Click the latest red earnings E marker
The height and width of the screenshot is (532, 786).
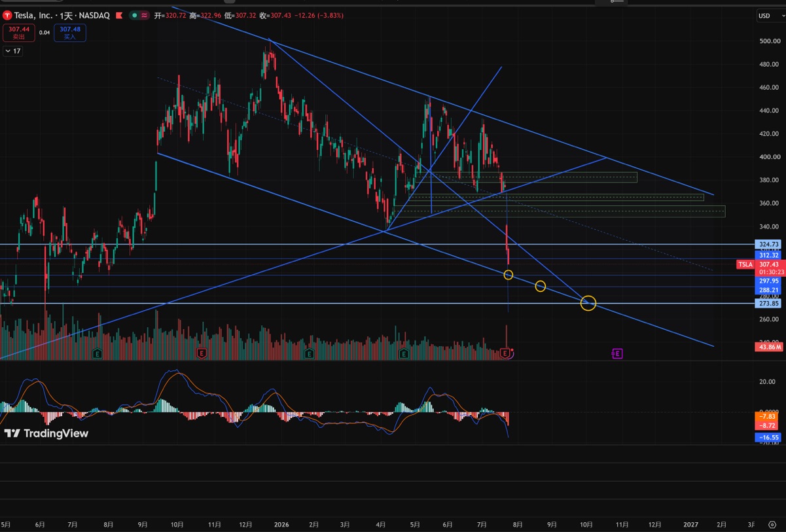(x=505, y=353)
